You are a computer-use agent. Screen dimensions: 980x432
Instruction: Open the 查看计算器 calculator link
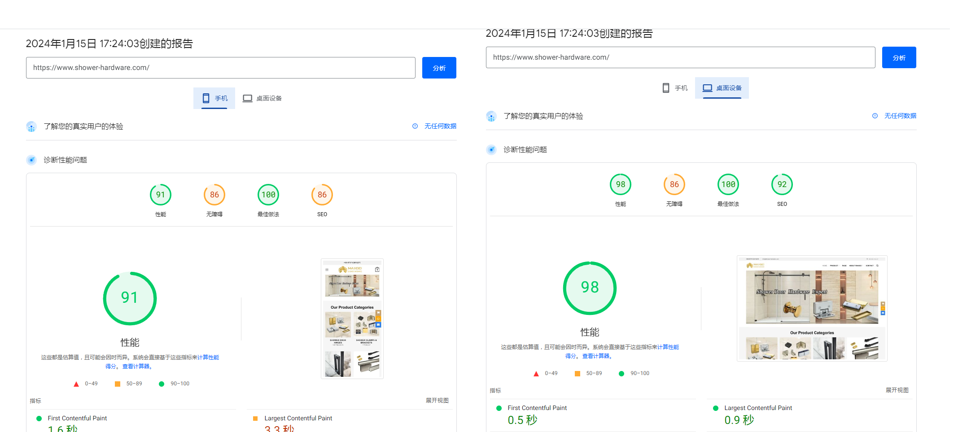(136, 366)
